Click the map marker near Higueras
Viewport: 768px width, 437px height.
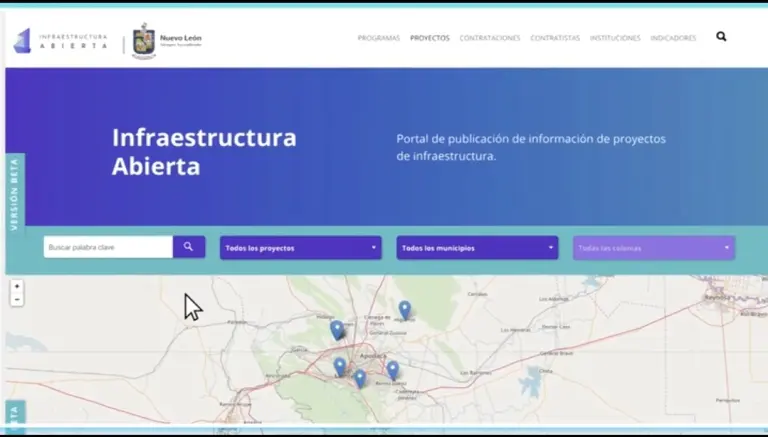(404, 310)
